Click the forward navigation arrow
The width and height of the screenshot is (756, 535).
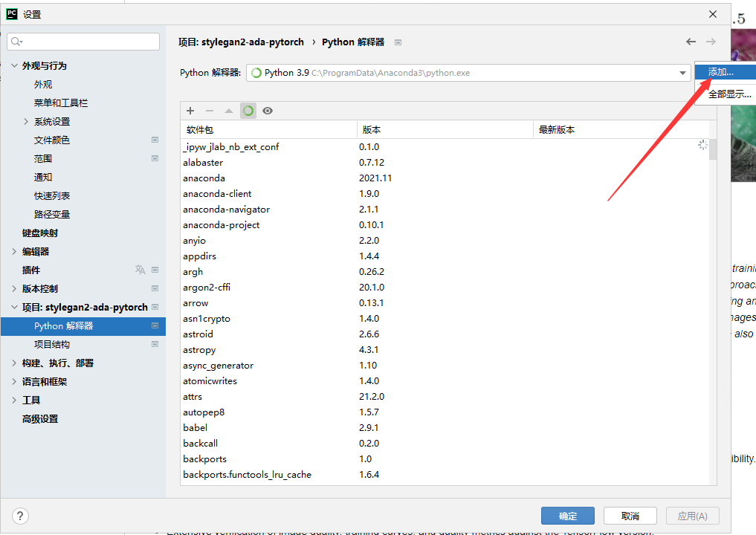coord(711,42)
